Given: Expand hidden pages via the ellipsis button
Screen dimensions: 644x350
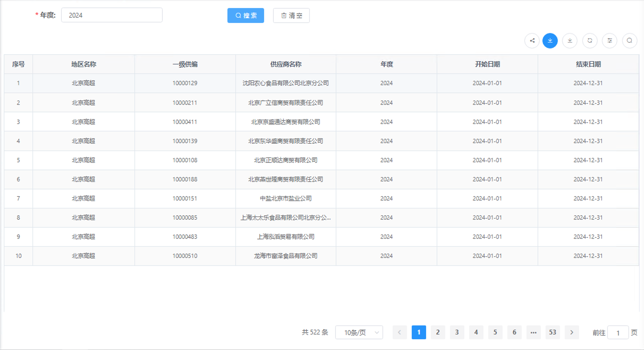Looking at the screenshot, I should click(533, 332).
